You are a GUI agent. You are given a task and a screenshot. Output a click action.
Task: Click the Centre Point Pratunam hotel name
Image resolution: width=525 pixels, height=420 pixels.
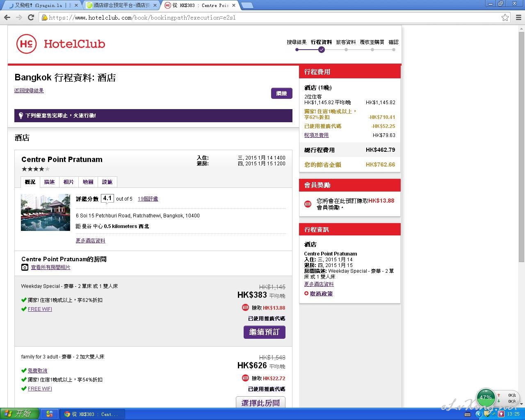[x=62, y=160]
